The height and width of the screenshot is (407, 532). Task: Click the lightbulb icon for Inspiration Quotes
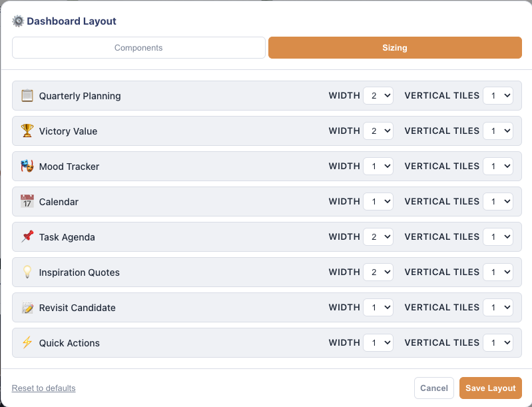pos(27,272)
